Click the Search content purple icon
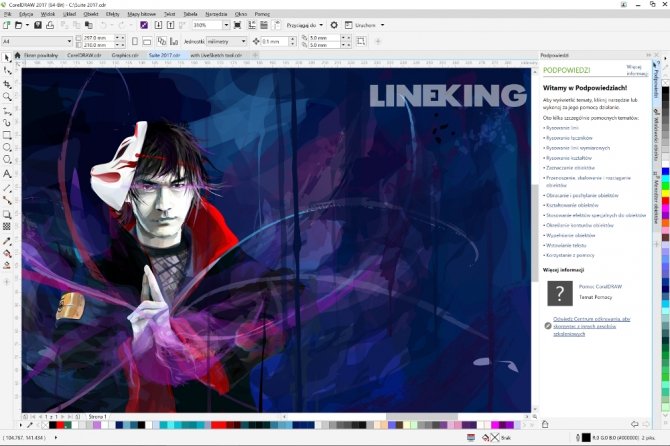This screenshot has width=670, height=446. pyautogui.click(x=144, y=25)
